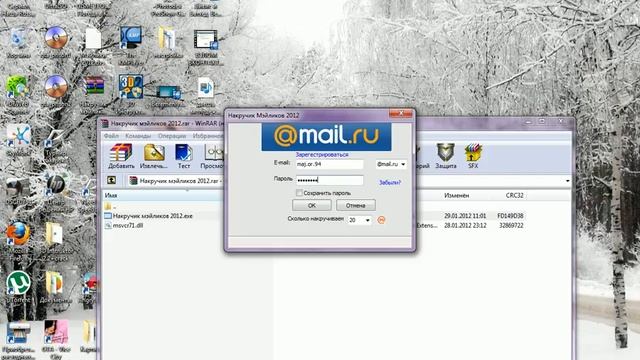Open the HP desktop shortcut icon
This screenshot has width=640, height=360.
point(56,184)
